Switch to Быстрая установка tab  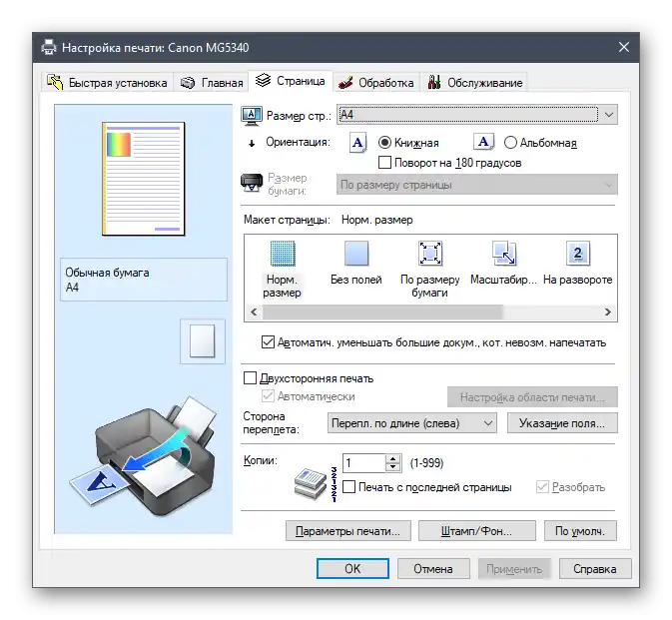click(107, 82)
